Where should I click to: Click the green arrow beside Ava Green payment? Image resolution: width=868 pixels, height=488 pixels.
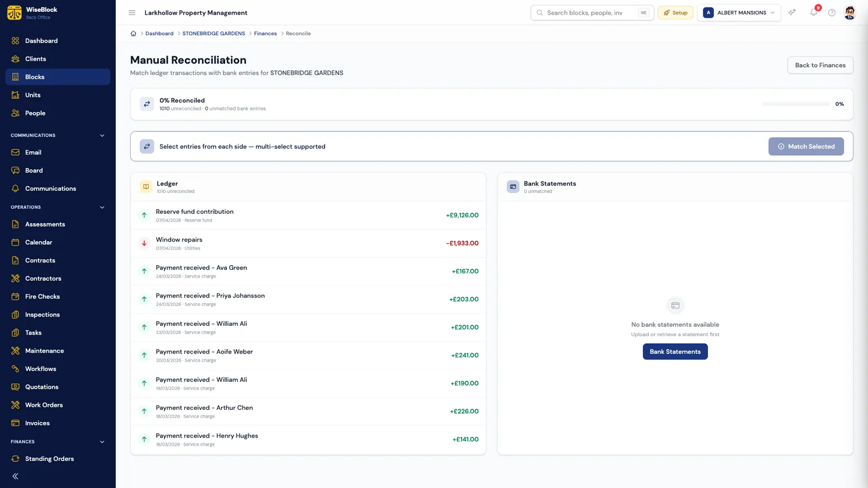[x=144, y=271]
